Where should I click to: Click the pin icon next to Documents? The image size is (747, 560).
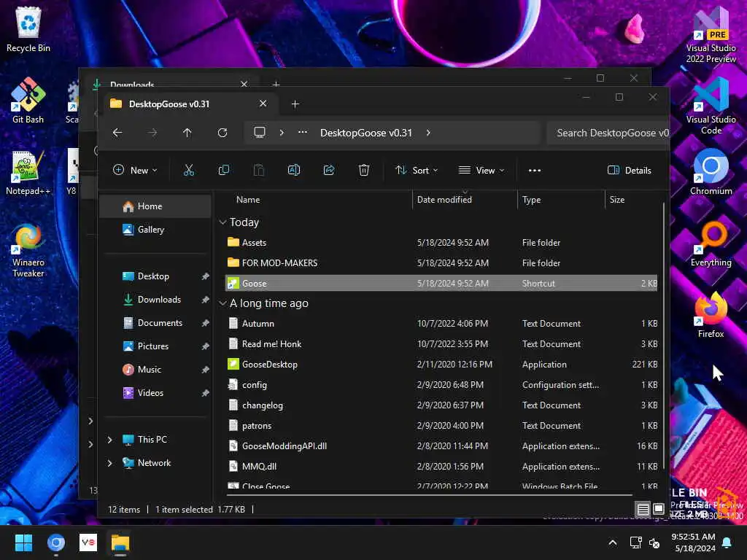(x=205, y=323)
